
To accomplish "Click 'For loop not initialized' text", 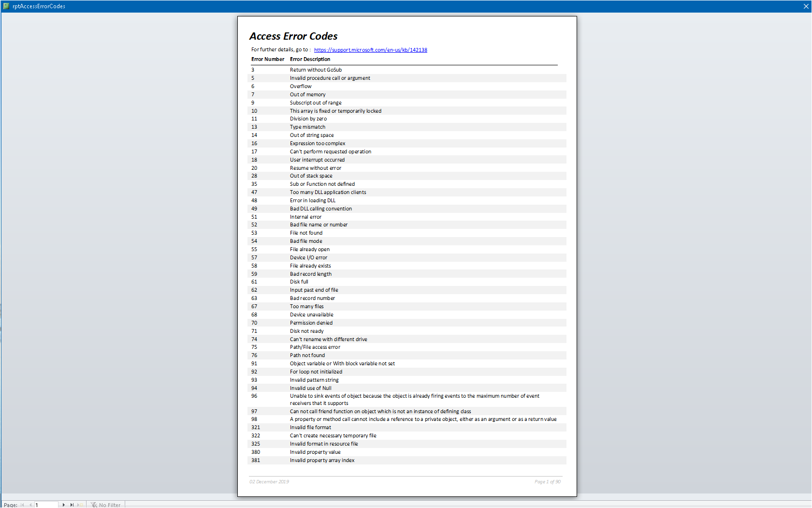I will pyautogui.click(x=316, y=372).
